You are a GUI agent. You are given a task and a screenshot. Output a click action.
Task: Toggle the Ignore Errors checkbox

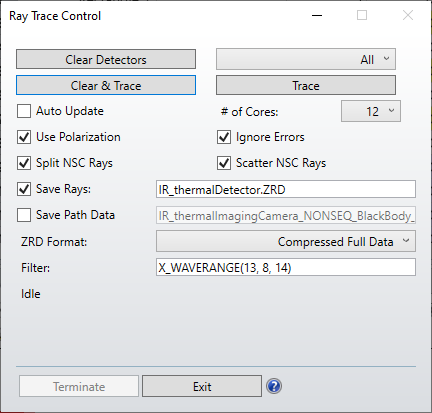tap(224, 137)
